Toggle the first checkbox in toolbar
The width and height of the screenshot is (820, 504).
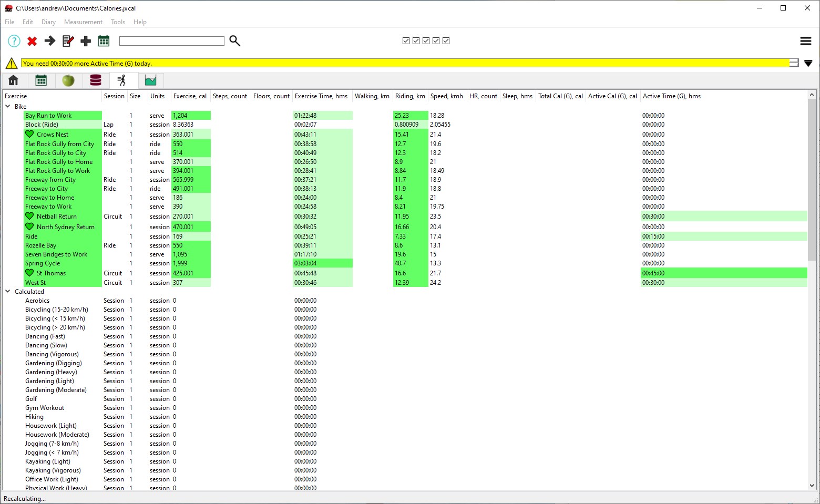click(x=406, y=41)
